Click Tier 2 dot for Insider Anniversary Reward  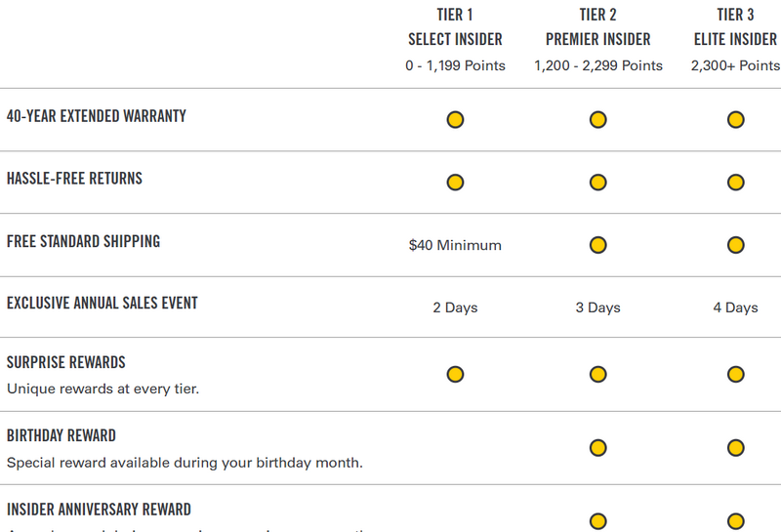point(598,521)
